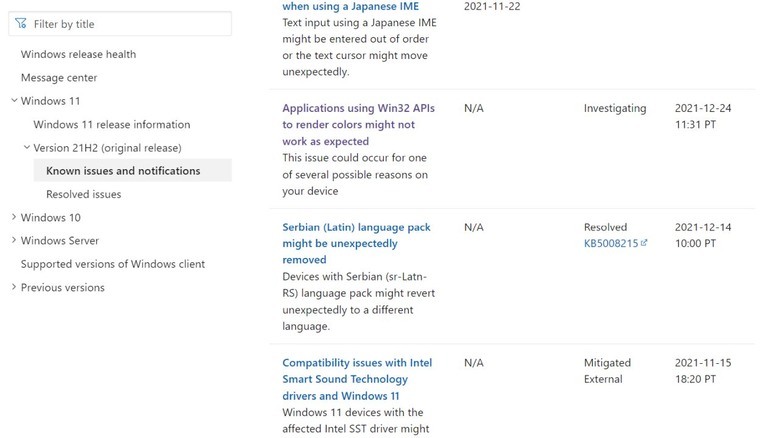Select the Windows 11 sidebar item
780x438 pixels.
point(50,101)
